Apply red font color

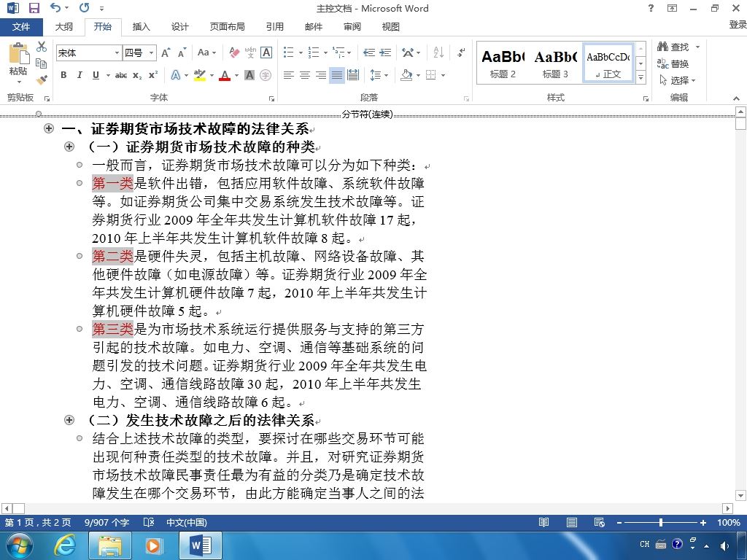coord(225,75)
